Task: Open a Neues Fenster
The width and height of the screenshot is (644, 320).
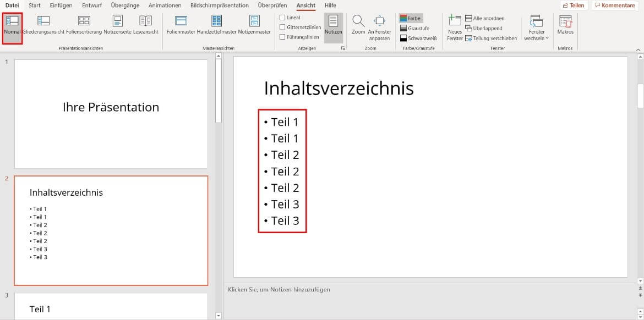Action: [x=455, y=27]
